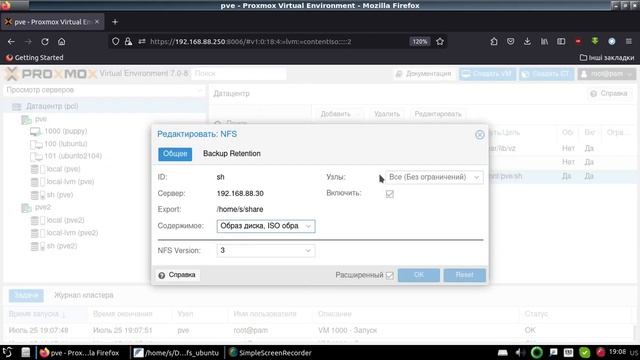This screenshot has height=360, width=640.
Task: Click the volume icon in system tray
Action: coord(520,352)
